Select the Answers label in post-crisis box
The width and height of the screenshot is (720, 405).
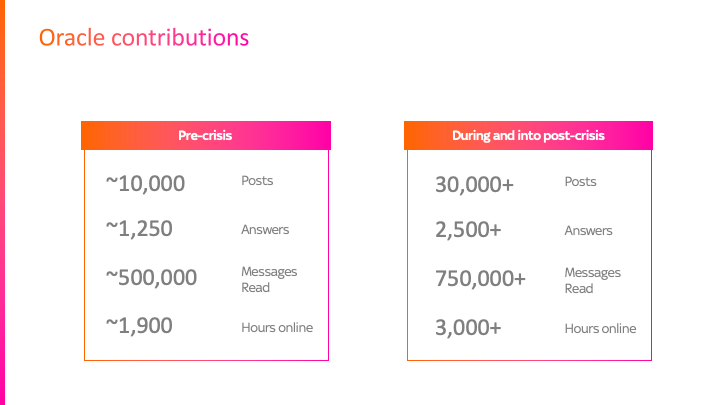pos(588,230)
